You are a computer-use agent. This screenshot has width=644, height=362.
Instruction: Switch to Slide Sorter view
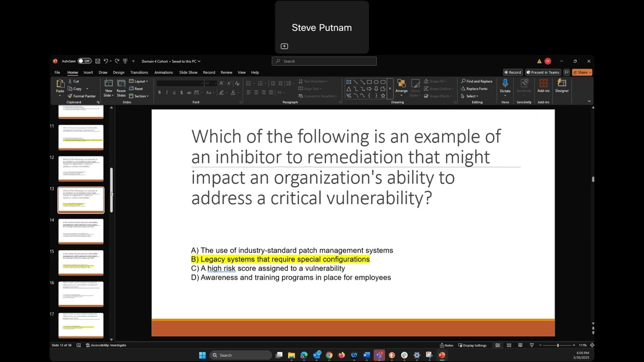point(509,345)
